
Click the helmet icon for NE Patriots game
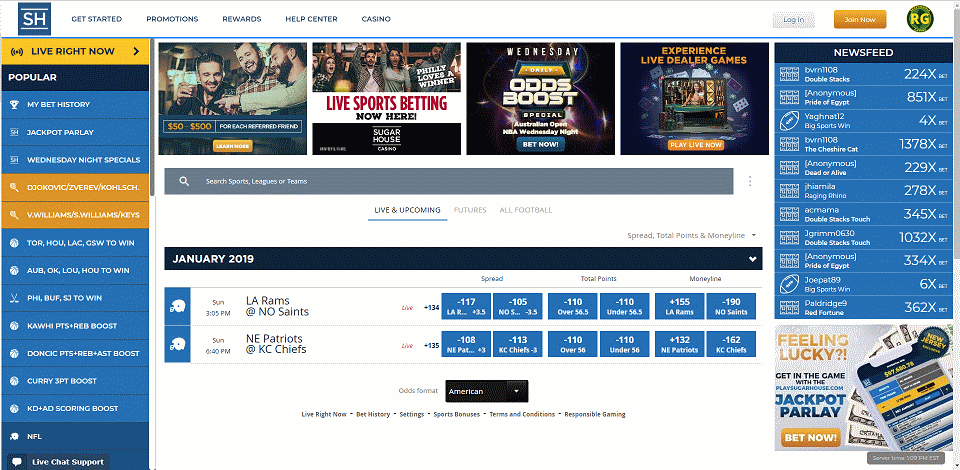[x=176, y=344]
